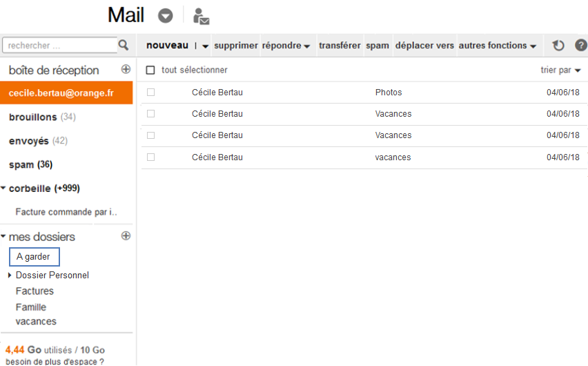Click transférer in the toolbar

click(340, 46)
